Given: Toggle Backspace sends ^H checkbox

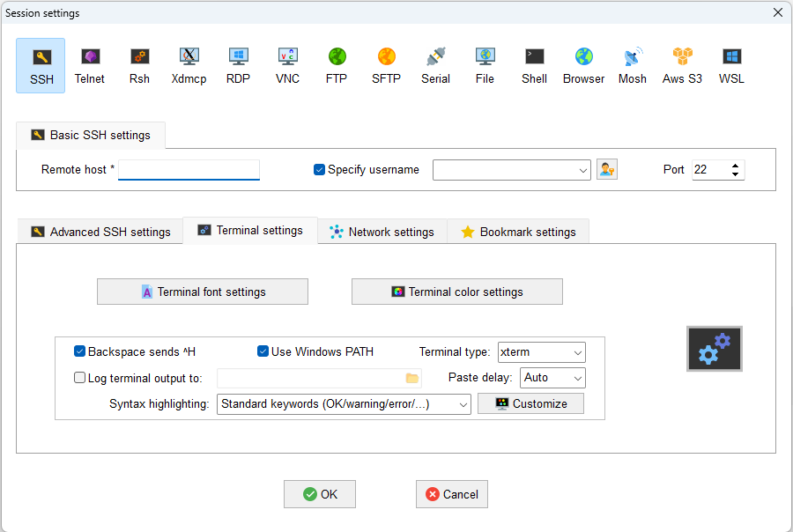Looking at the screenshot, I should point(79,351).
